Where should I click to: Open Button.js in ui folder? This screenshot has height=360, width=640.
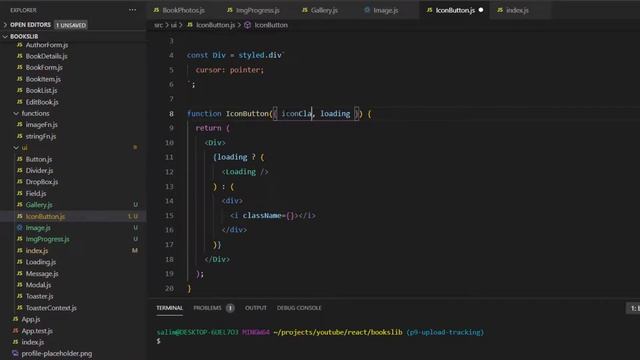[x=38, y=159]
